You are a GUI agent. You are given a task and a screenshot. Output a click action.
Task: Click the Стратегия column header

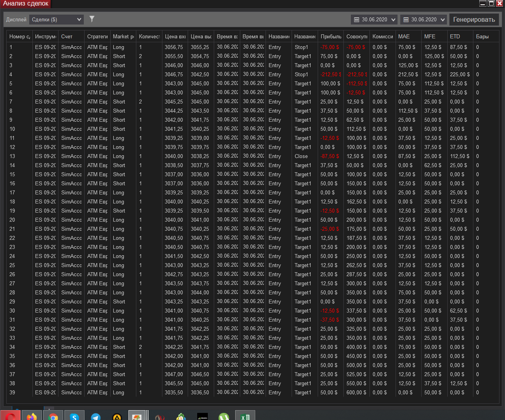coord(98,36)
